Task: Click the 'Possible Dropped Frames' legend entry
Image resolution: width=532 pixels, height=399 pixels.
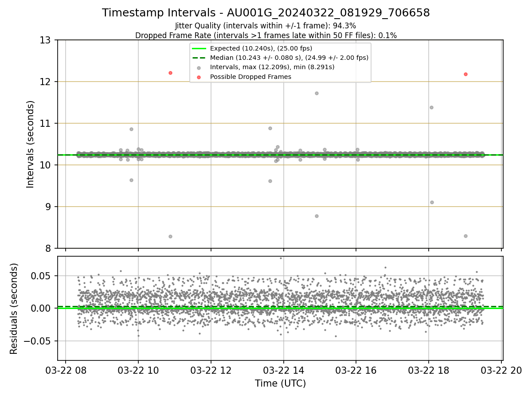Action: 250,77
